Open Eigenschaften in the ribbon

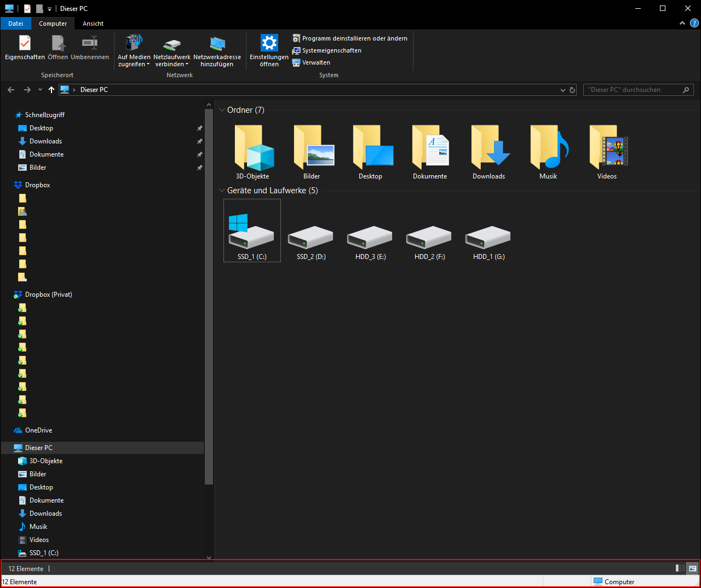coord(25,47)
